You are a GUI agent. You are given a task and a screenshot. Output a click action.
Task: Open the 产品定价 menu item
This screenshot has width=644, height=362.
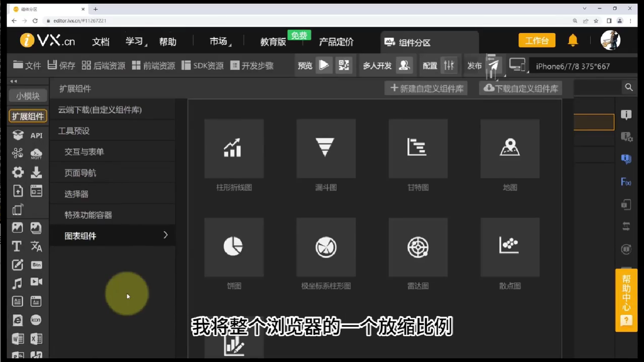tap(336, 42)
